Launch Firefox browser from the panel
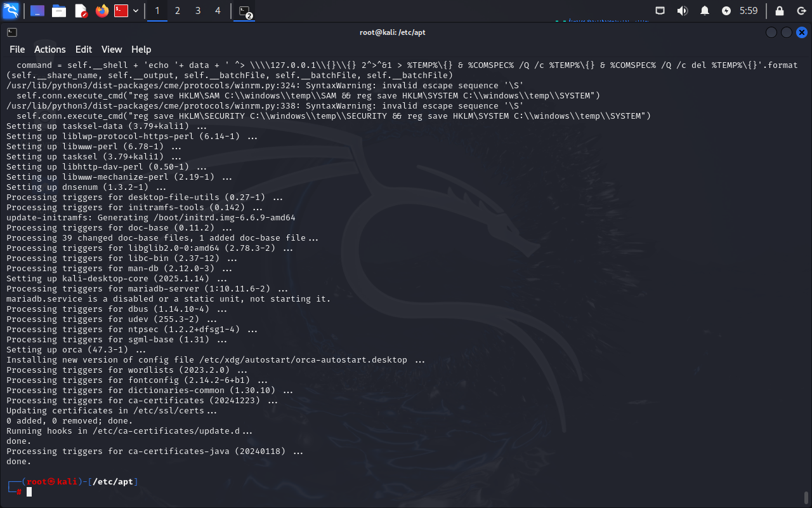The width and height of the screenshot is (812, 508). 101,11
